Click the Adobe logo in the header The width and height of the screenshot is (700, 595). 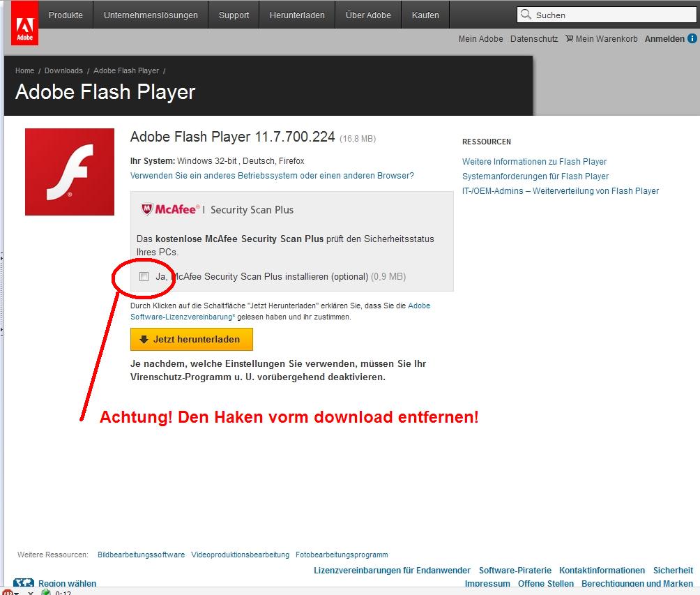[x=24, y=23]
